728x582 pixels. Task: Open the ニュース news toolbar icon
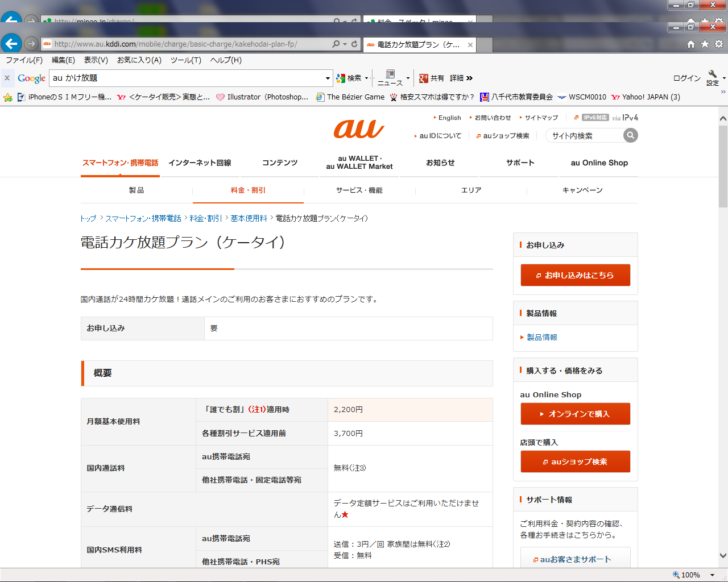[390, 78]
